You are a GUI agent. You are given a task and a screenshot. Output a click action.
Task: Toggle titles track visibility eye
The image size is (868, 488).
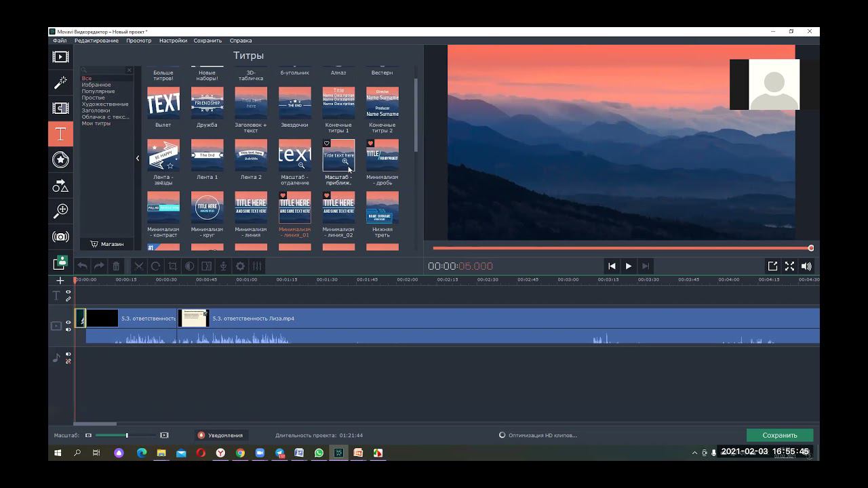point(68,292)
